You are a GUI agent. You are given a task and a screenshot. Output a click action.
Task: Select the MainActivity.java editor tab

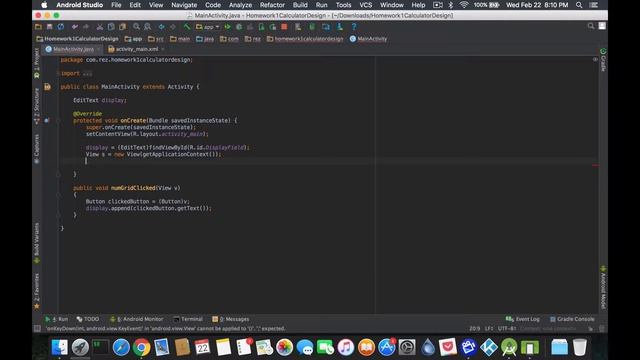point(73,49)
